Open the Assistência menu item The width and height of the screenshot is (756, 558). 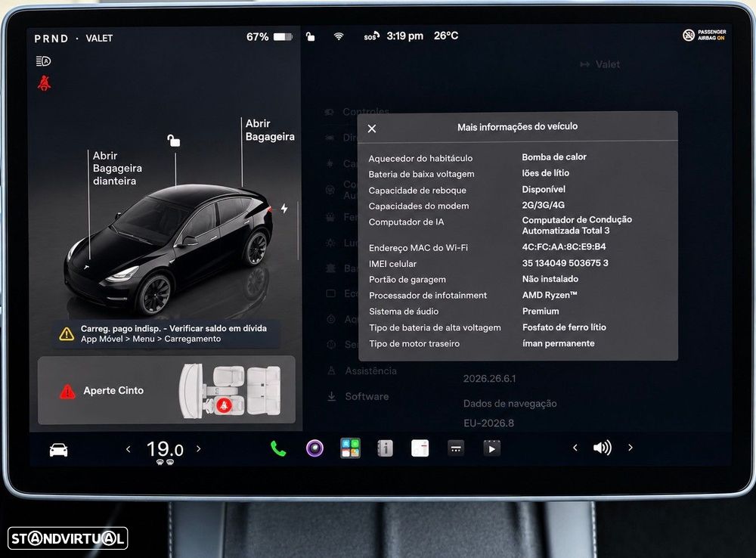click(x=362, y=371)
